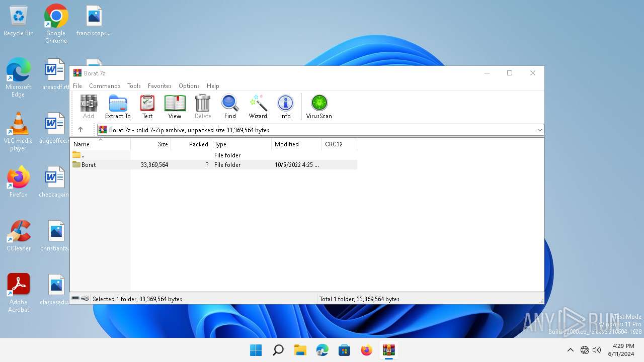Open the Find tool
This screenshot has width=644, height=362.
coord(230,107)
